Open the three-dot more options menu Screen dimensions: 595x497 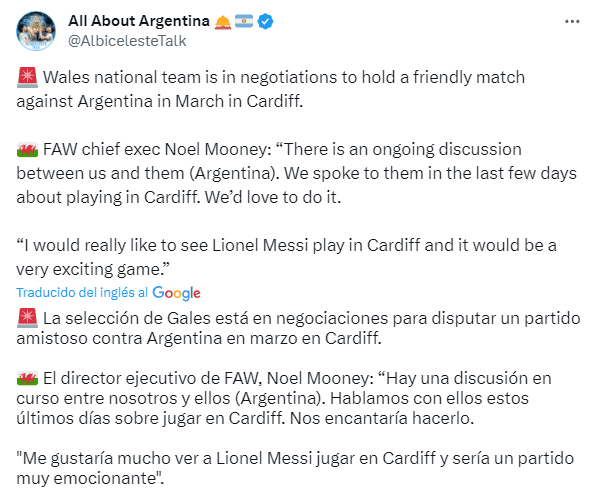(572, 22)
